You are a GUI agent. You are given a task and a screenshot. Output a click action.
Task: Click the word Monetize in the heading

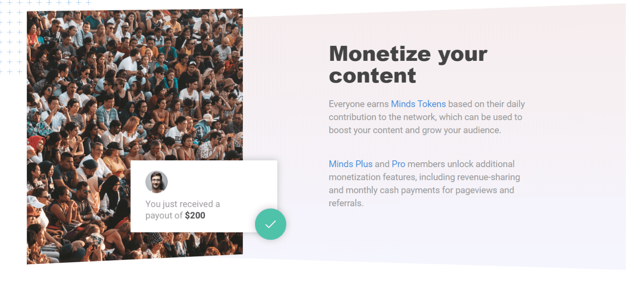coord(380,54)
